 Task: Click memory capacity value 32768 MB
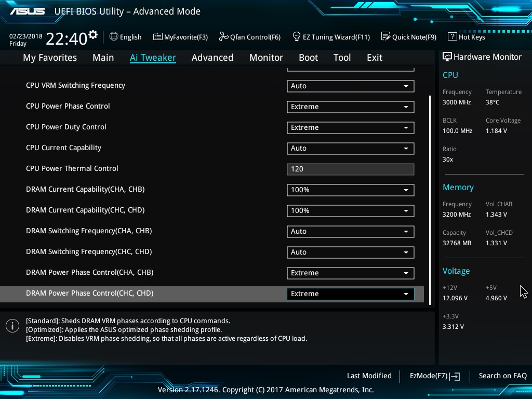click(457, 243)
